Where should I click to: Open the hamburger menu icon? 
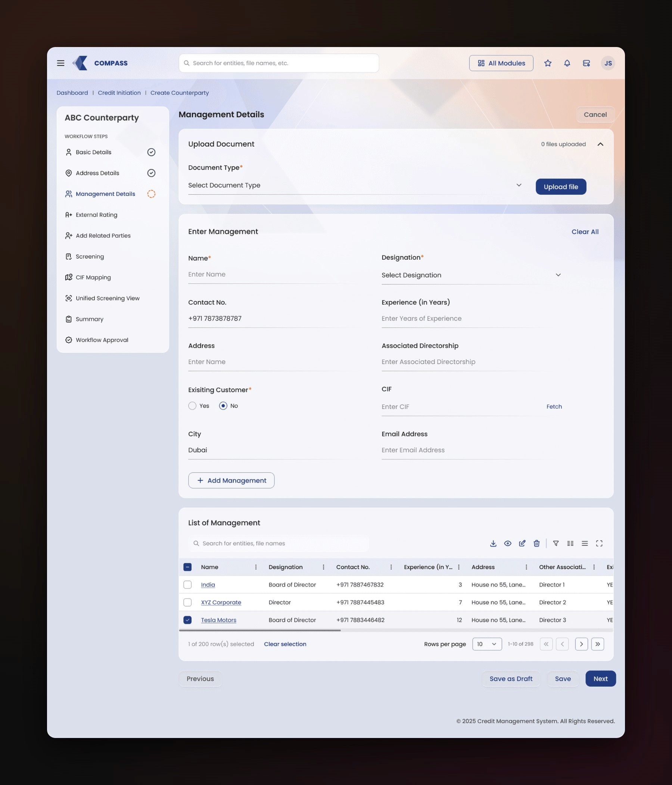coord(60,63)
